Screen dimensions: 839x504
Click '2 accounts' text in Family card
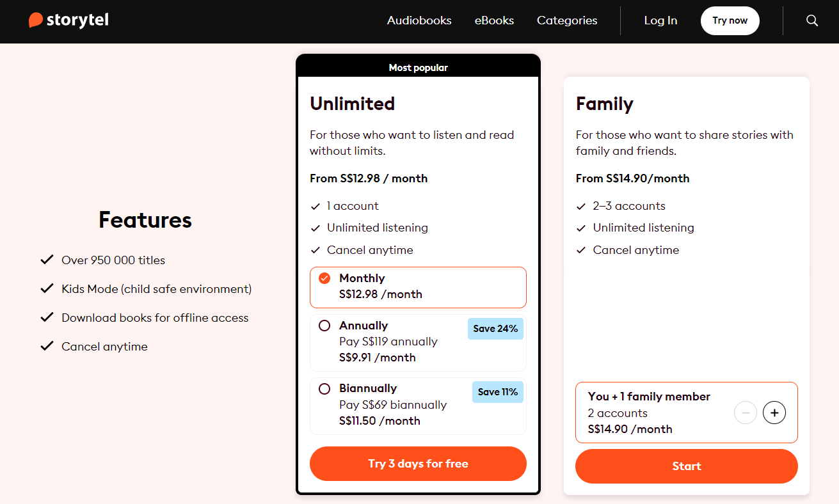(618, 413)
